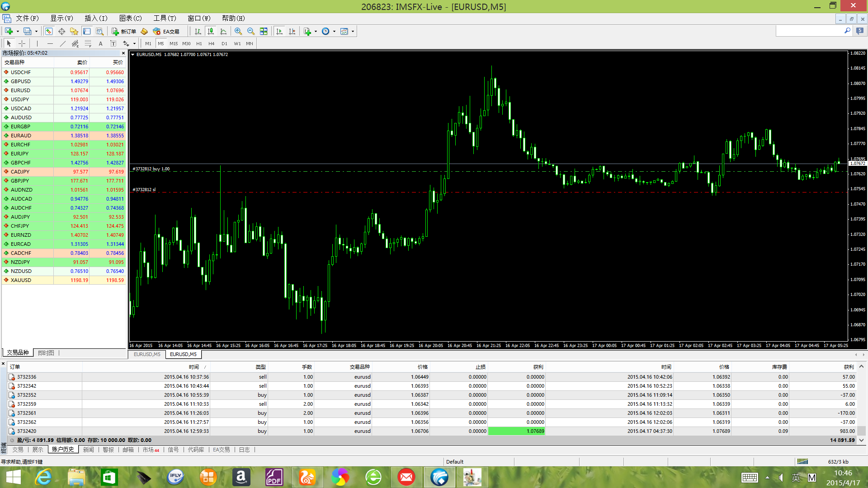The height and width of the screenshot is (488, 868).
Task: Open Internet Explorer from taskbar
Action: pos(44,477)
